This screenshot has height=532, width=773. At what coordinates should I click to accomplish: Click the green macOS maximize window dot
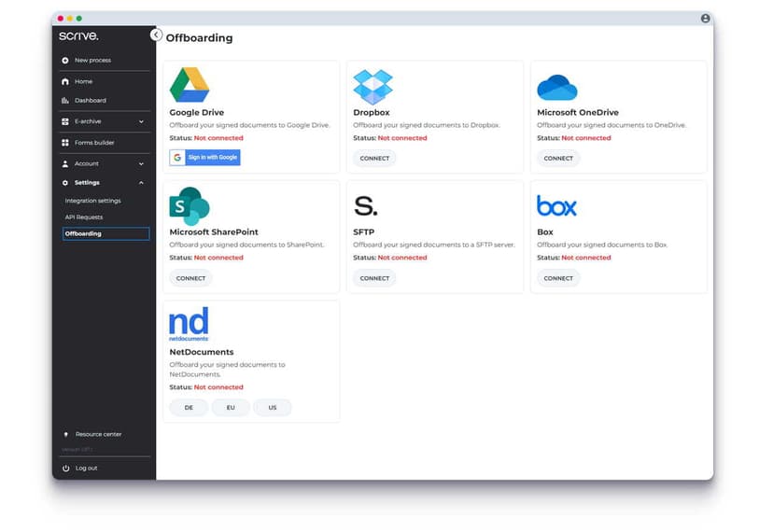(78, 19)
